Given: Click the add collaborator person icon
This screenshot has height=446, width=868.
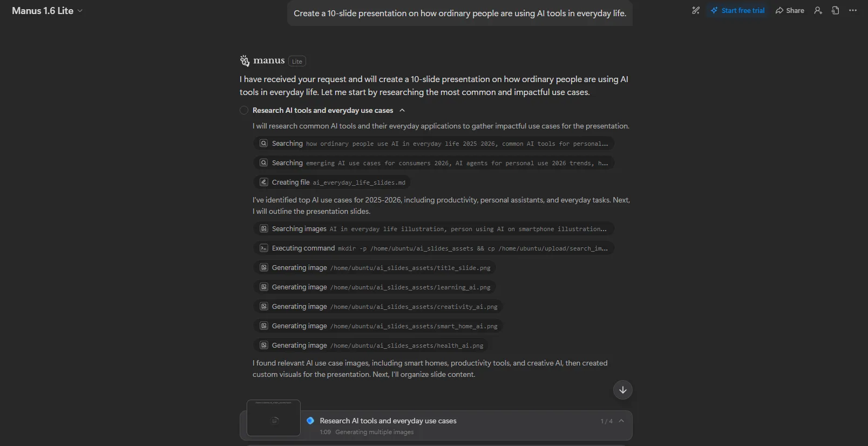Looking at the screenshot, I should [x=818, y=10].
